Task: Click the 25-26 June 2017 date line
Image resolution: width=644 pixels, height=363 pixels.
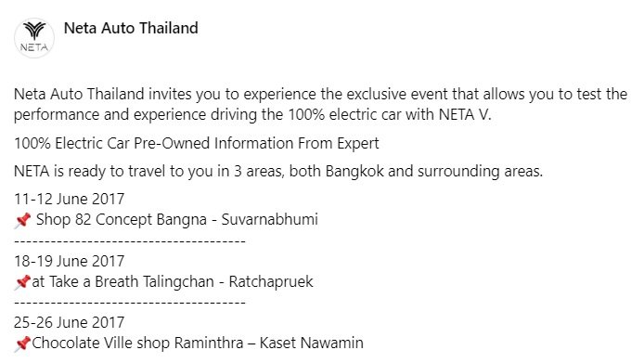Action: [69, 322]
